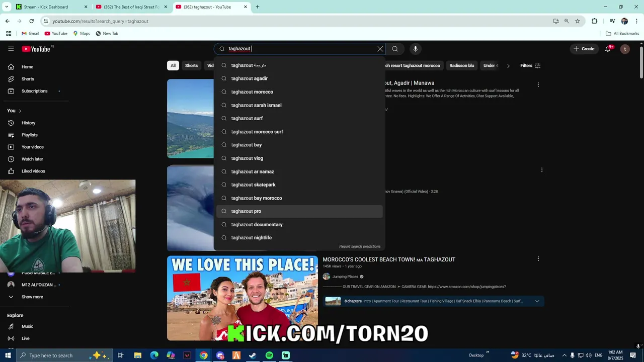Open Spotify from the taskbar

(x=269, y=355)
